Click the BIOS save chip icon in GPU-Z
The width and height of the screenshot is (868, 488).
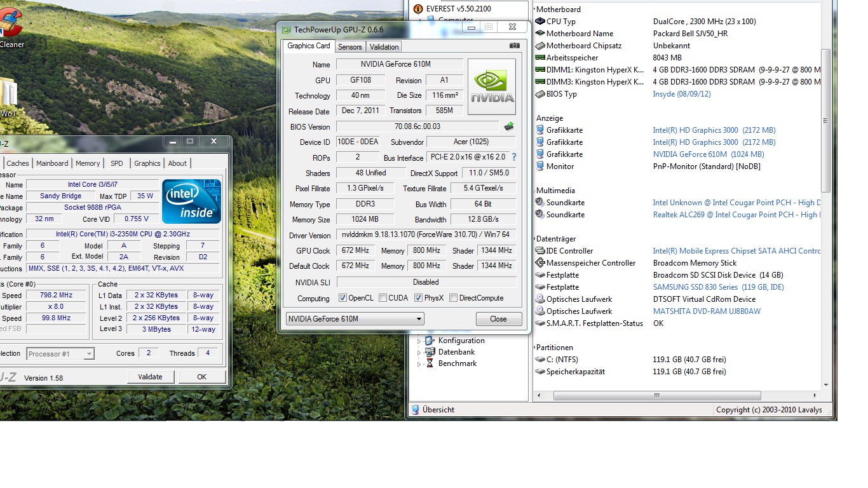[509, 126]
